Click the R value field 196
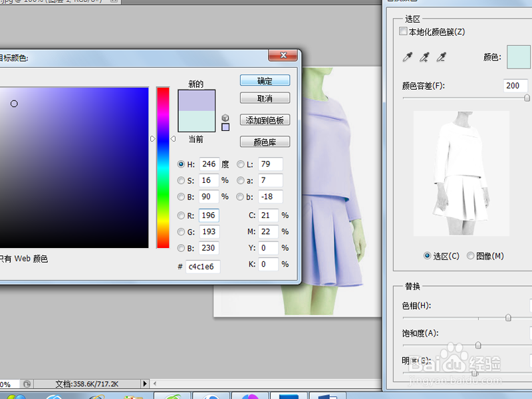Viewport: 532px width, 399px height. click(209, 215)
